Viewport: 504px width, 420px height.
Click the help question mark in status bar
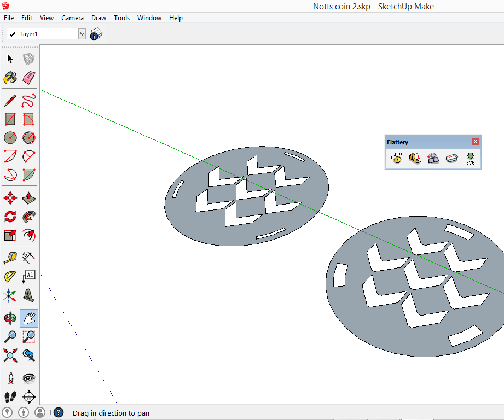point(58,412)
